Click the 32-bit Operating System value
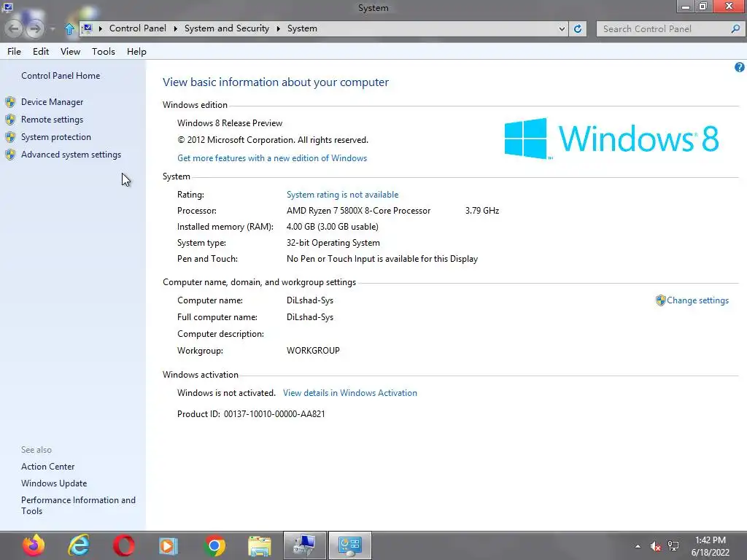The image size is (747, 560). point(333,243)
